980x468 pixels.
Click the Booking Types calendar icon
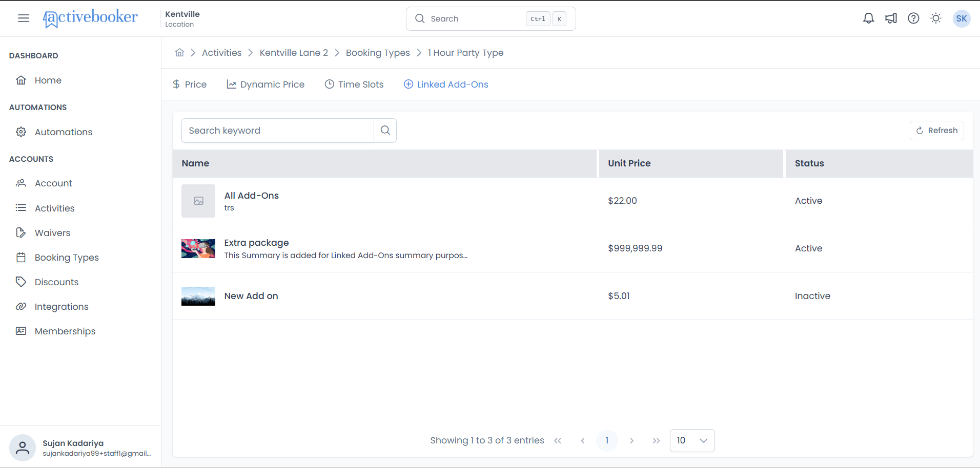21,257
